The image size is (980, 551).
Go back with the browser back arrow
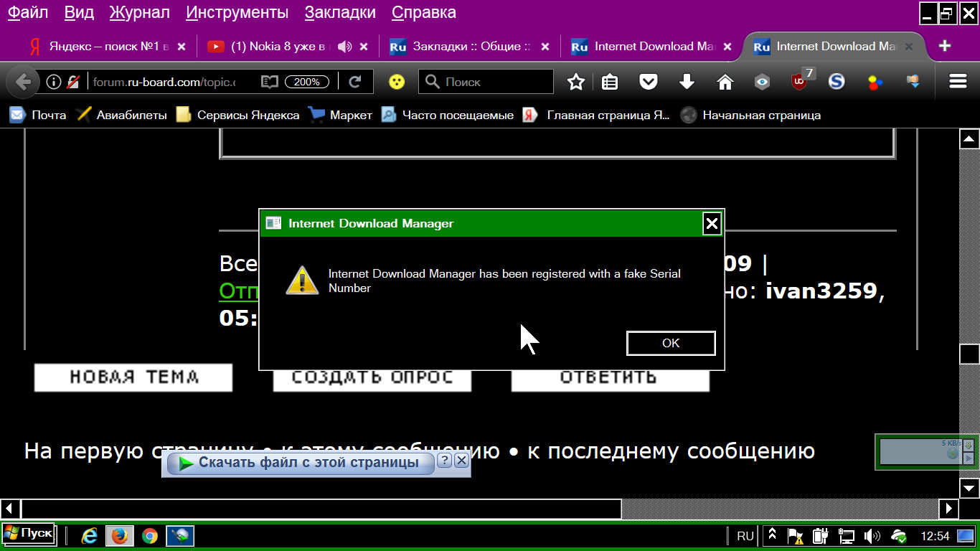[23, 82]
